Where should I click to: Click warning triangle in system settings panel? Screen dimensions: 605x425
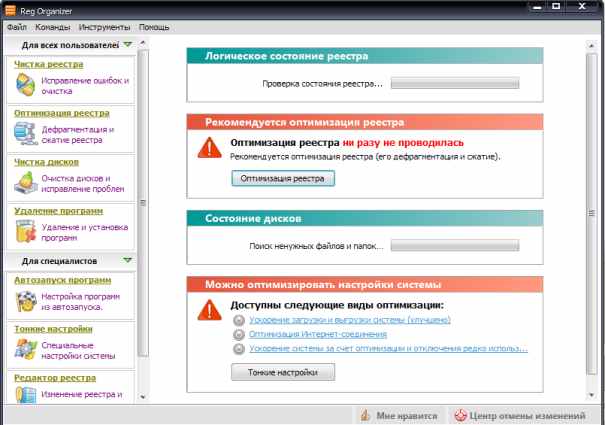tap(210, 310)
